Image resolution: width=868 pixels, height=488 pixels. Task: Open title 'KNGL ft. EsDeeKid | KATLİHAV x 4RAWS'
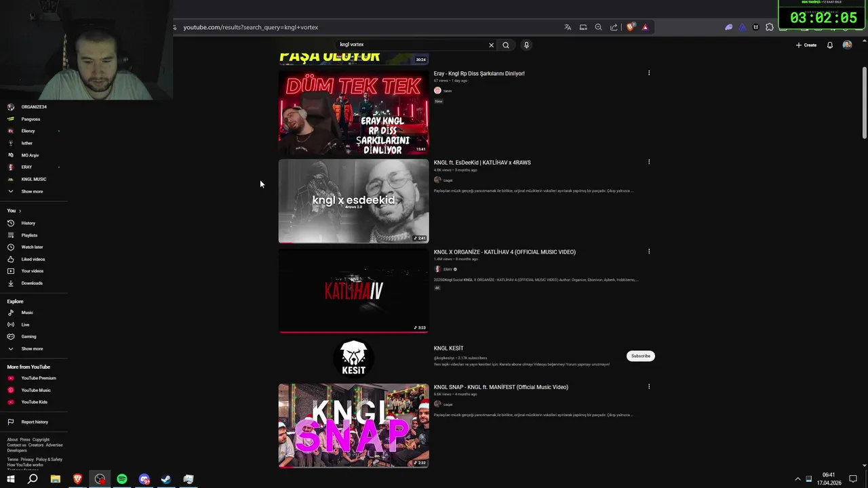482,163
